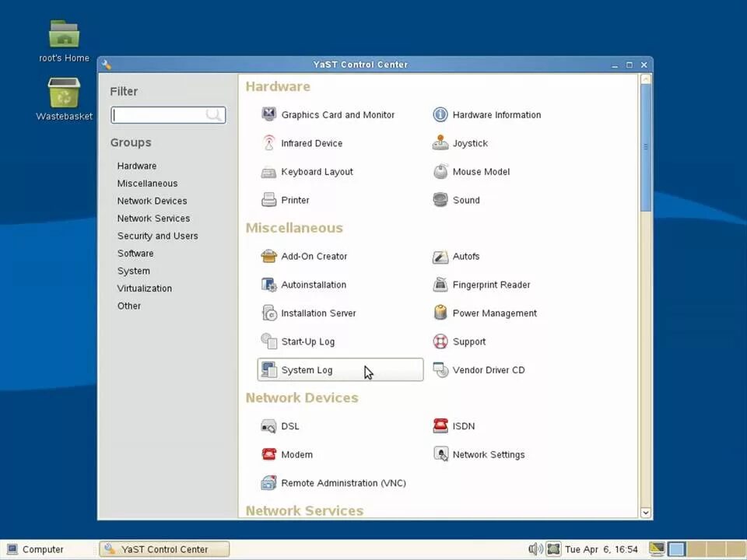The height and width of the screenshot is (560, 747).
Task: Open the ISDN module icon
Action: pos(440,425)
